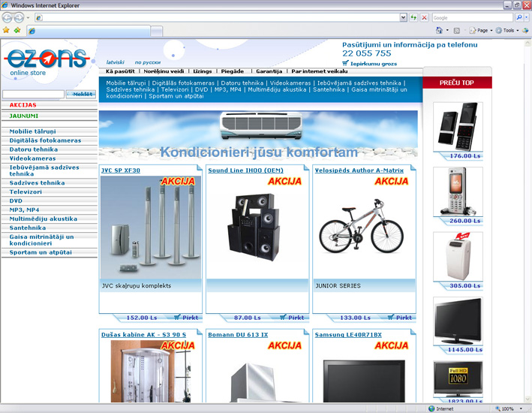Open Datoru tehnika in left sidebar
The height and width of the screenshot is (413, 532).
click(34, 149)
